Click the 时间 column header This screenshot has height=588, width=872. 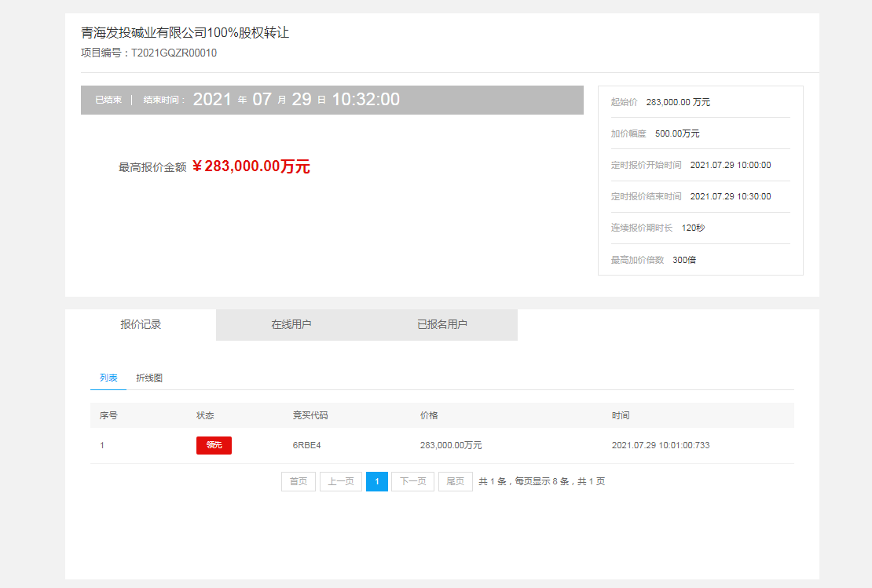621,415
